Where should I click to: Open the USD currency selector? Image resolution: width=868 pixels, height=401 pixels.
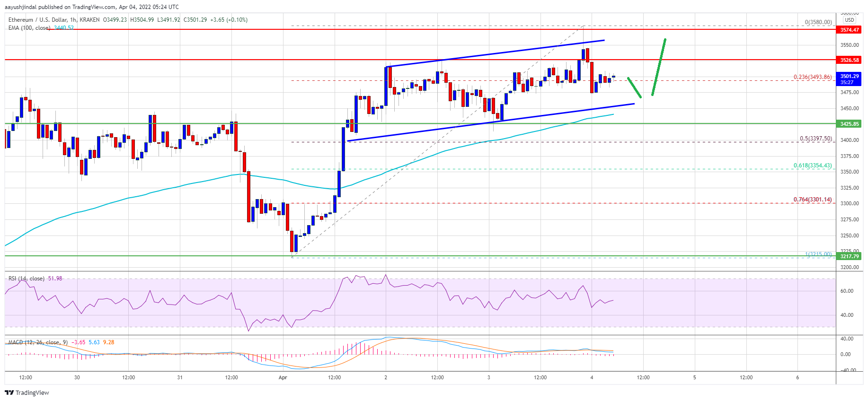point(850,20)
